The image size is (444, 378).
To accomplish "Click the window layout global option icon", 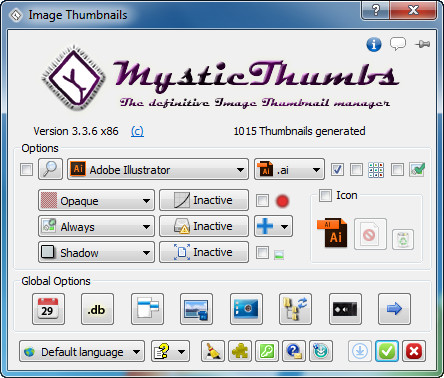I will click(x=147, y=309).
